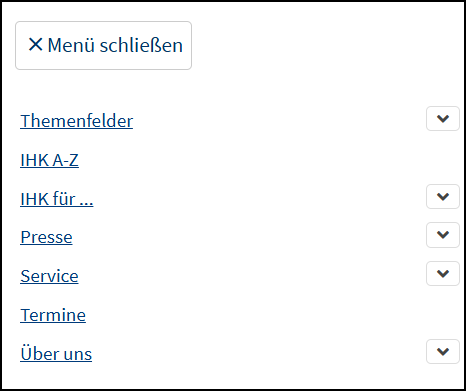The height and width of the screenshot is (391, 466).
Task: Navigate to the Presse page
Action: [46, 237]
